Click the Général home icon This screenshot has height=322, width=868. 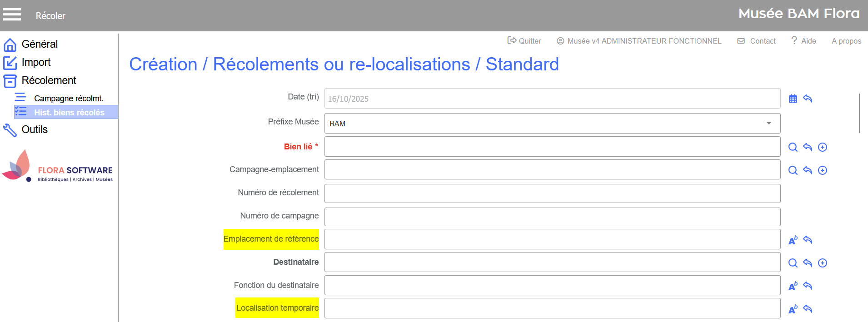[x=10, y=45]
